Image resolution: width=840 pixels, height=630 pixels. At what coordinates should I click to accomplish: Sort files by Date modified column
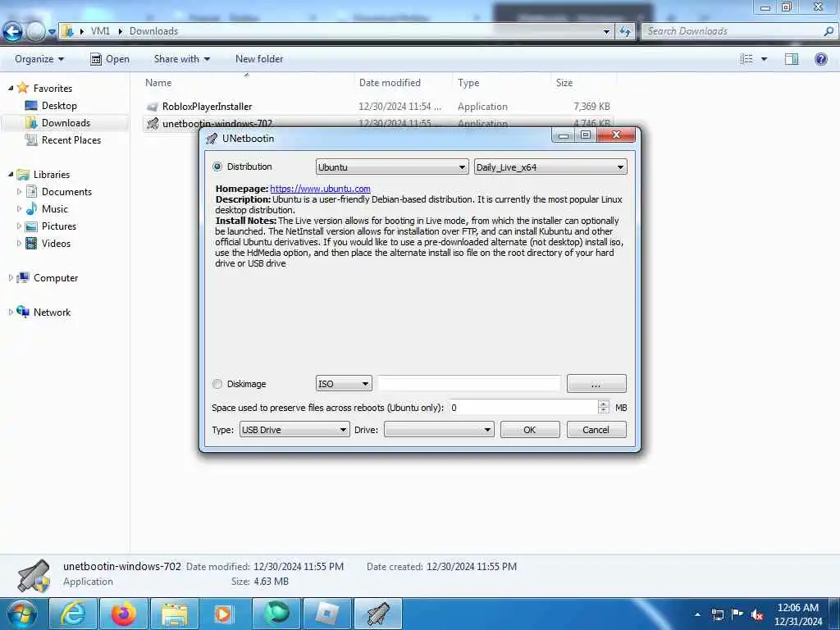[390, 83]
